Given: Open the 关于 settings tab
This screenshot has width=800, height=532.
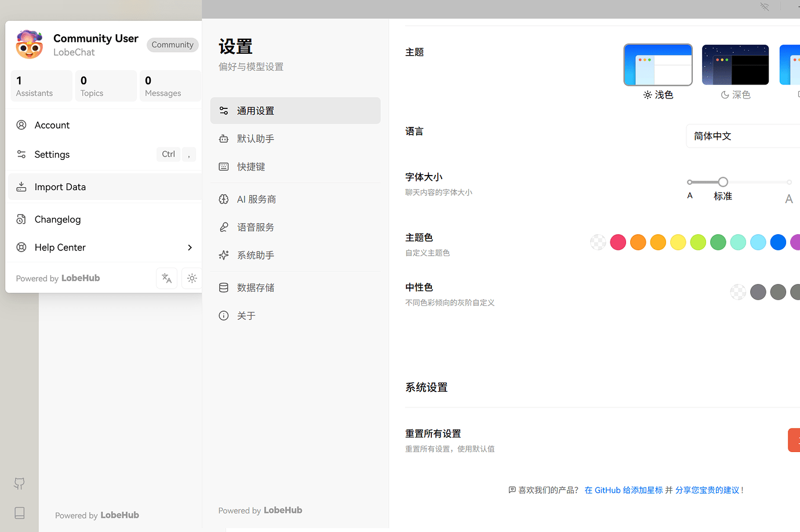Looking at the screenshot, I should (295, 316).
